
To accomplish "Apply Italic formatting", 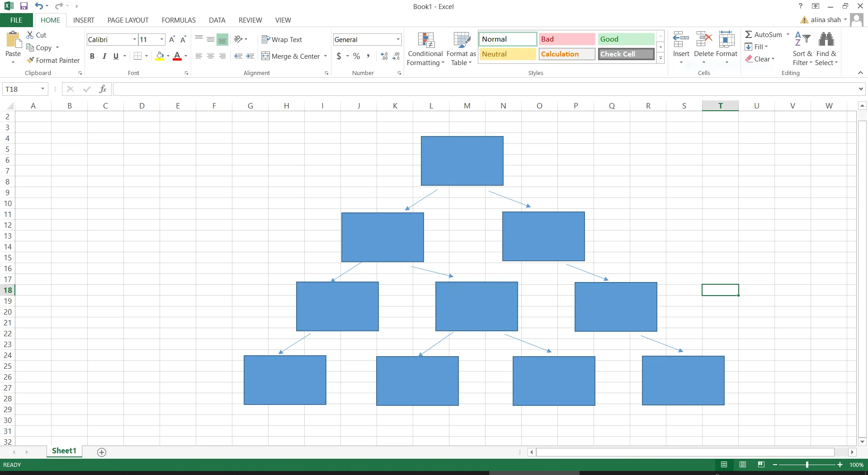I will click(104, 56).
